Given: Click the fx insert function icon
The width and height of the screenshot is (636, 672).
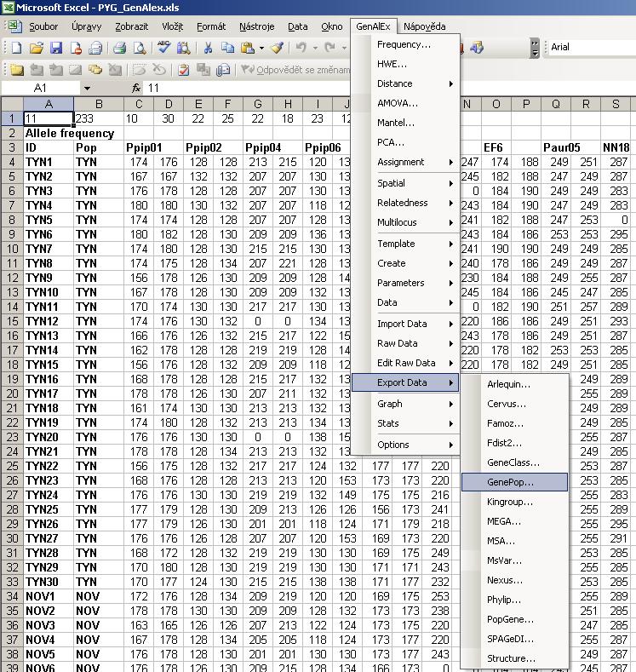Looking at the screenshot, I should (x=136, y=88).
